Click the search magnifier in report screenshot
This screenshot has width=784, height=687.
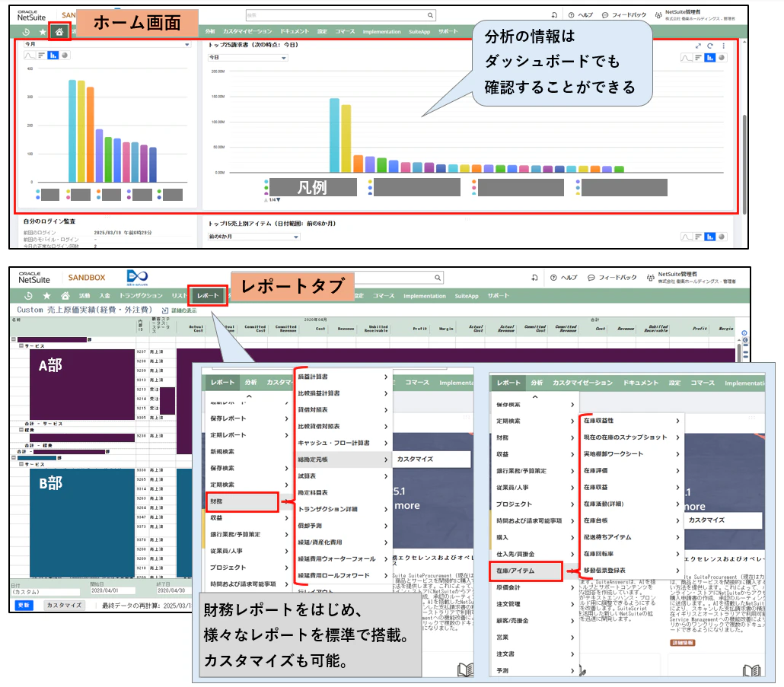point(438,278)
